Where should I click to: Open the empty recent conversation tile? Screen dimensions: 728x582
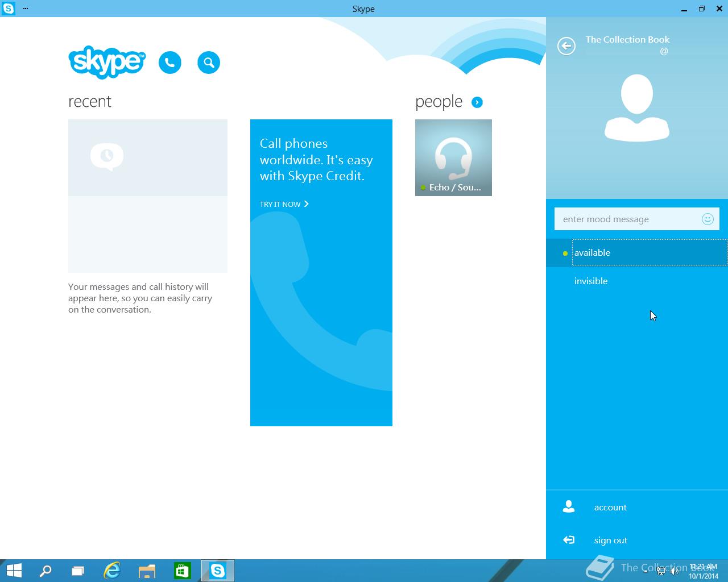[x=148, y=196]
